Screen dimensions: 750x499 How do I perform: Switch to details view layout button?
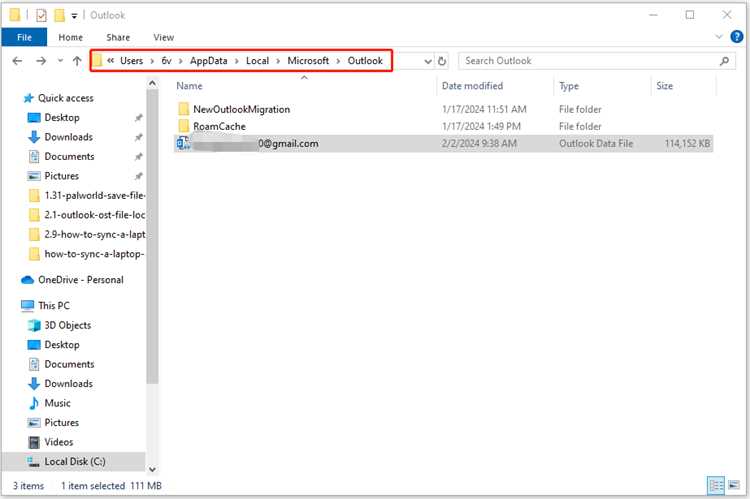[716, 486]
